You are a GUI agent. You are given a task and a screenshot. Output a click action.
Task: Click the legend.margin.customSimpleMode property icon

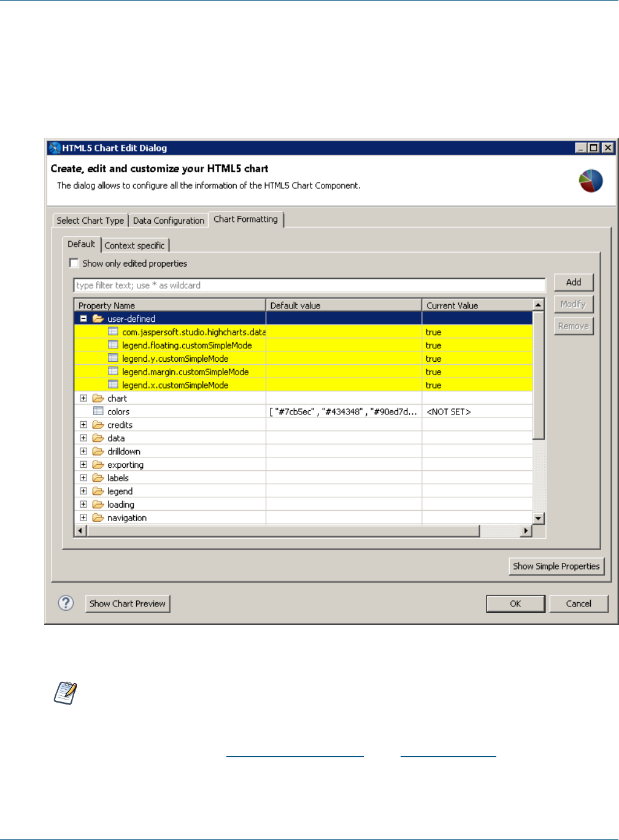113,372
